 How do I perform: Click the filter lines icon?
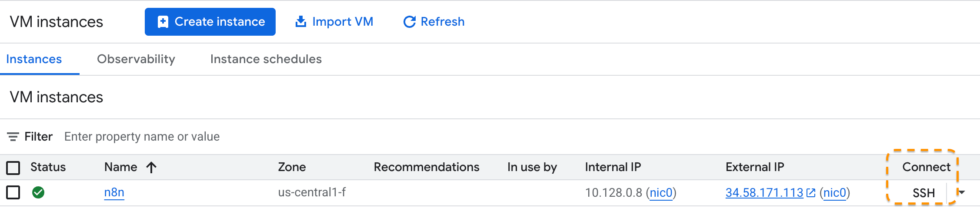(x=13, y=137)
